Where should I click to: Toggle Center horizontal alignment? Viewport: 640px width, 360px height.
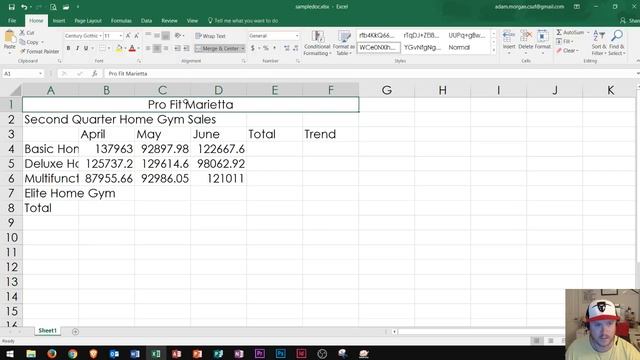(x=157, y=48)
